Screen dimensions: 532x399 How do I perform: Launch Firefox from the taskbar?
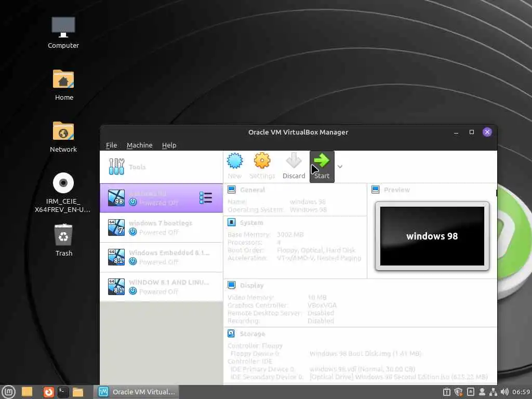click(48, 392)
